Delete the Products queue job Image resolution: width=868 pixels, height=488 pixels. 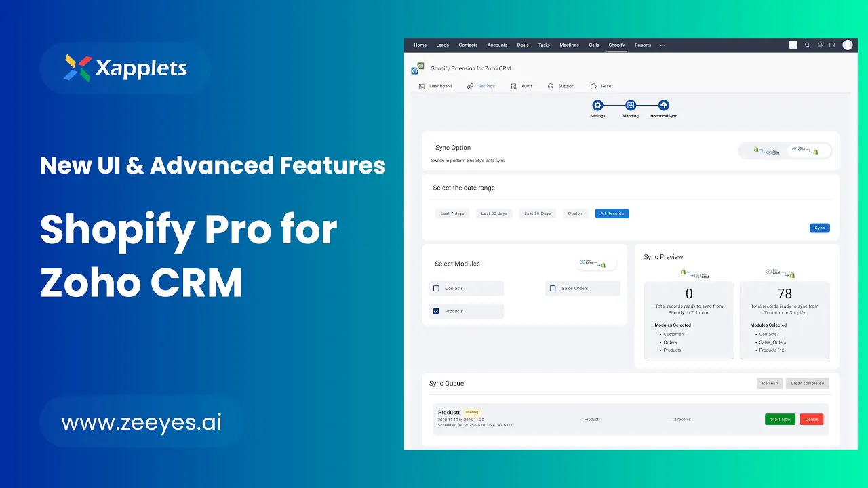(812, 420)
